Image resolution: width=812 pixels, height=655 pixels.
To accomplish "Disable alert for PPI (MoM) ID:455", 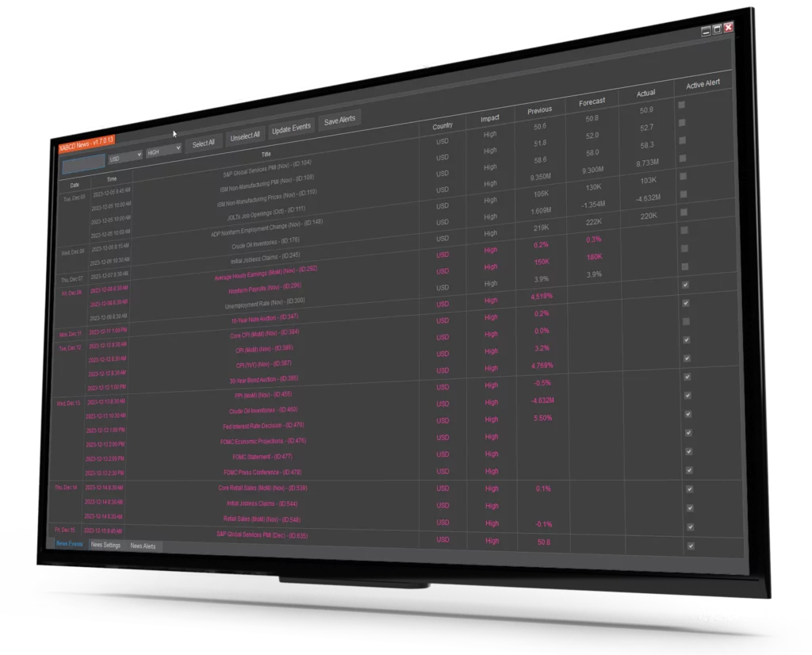I will click(688, 377).
